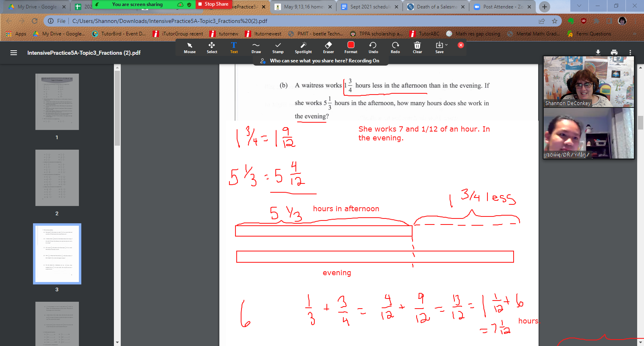Download the PDF file
Screen dimensions: 644x346
tap(598, 52)
